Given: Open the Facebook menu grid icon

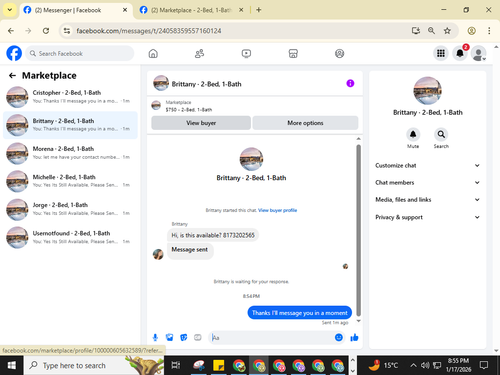Looking at the screenshot, I should click(x=441, y=53).
